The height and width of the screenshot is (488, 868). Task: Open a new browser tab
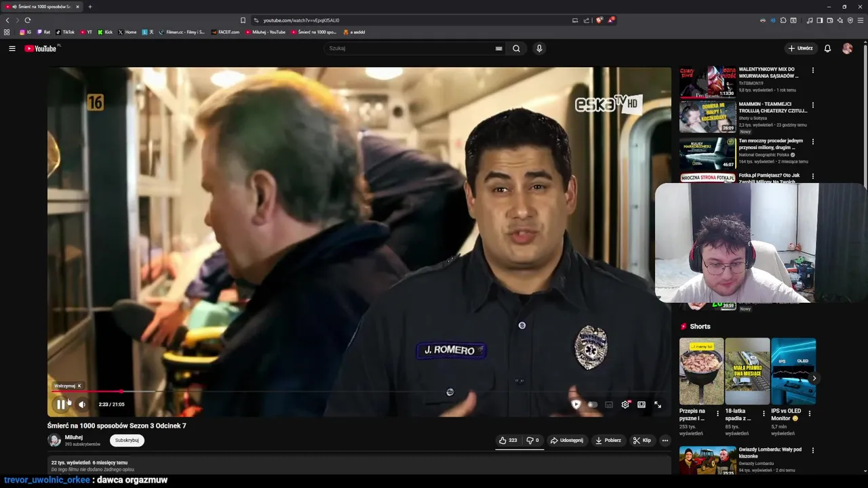pos(90,7)
